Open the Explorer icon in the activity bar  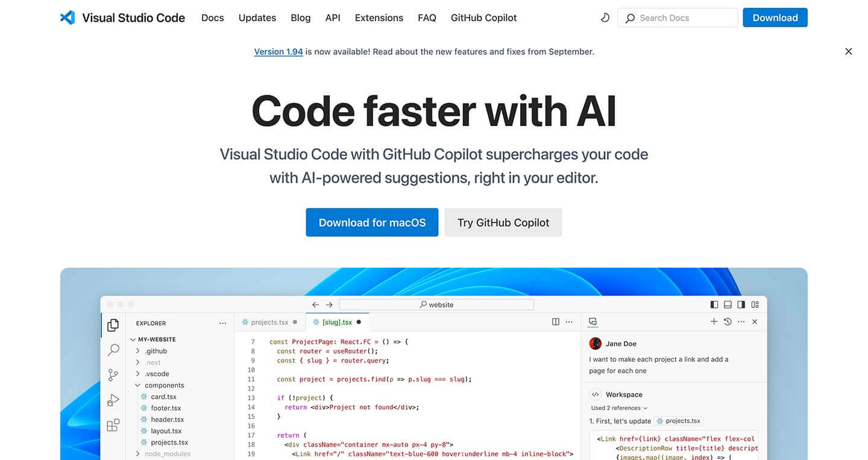(x=113, y=326)
